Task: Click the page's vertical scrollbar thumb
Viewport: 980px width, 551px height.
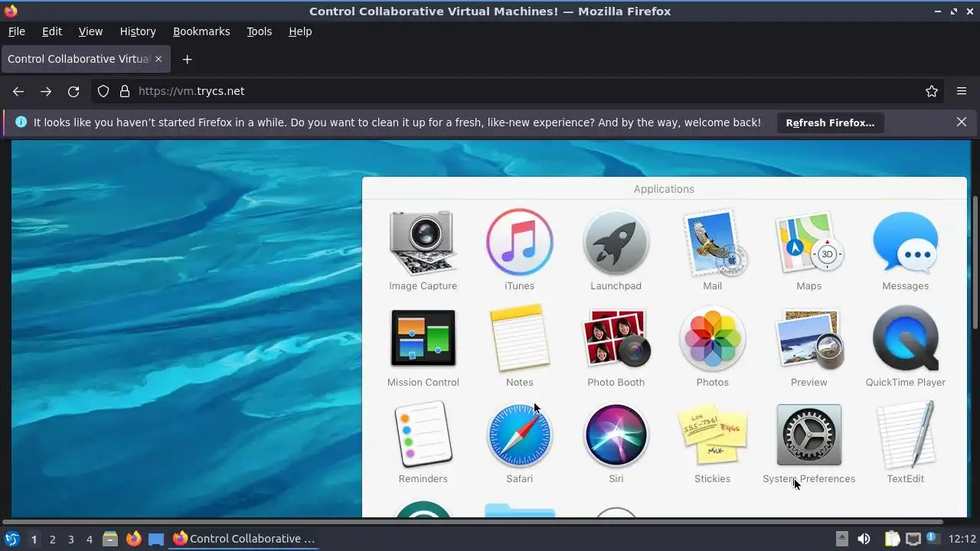Action: (x=975, y=262)
